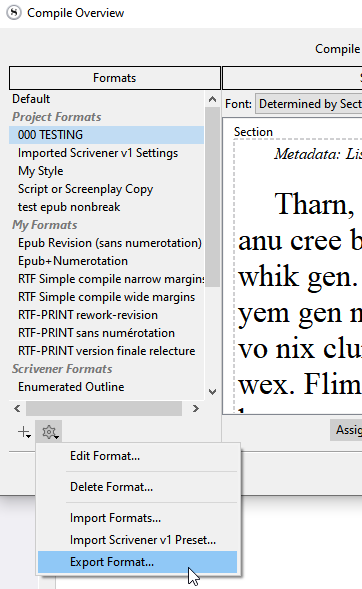362x589 pixels.
Task: Select Import Formats menu entry
Action: [x=115, y=518]
